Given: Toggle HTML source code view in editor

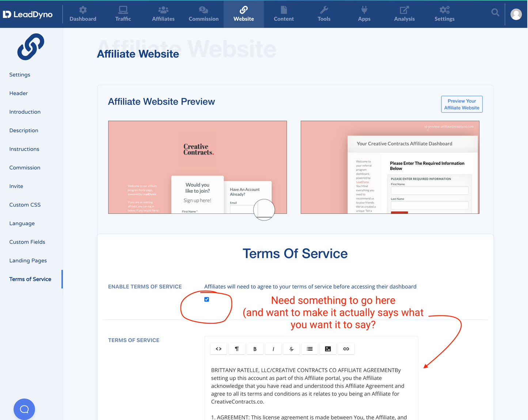Looking at the screenshot, I should [219, 349].
